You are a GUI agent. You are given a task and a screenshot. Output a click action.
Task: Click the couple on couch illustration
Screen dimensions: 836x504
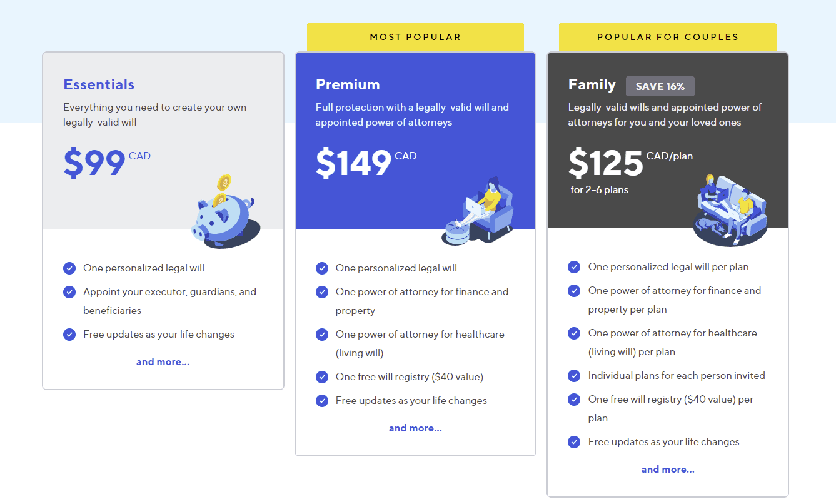731,209
